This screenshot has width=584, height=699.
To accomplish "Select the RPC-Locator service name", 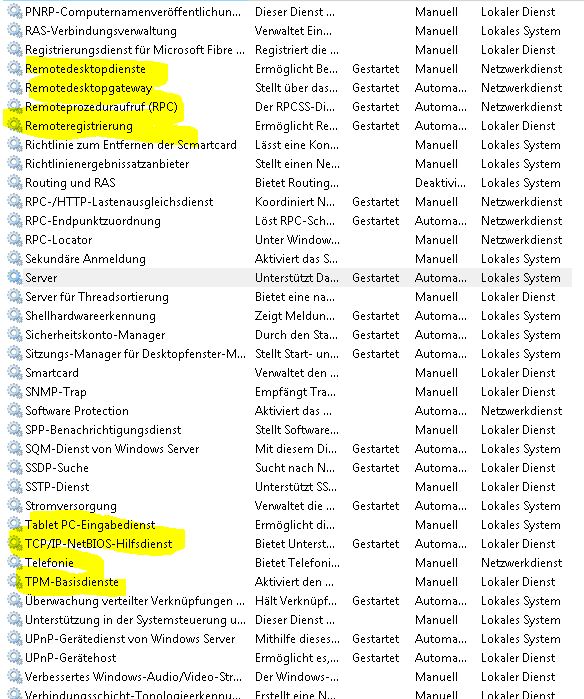I will (x=58, y=240).
